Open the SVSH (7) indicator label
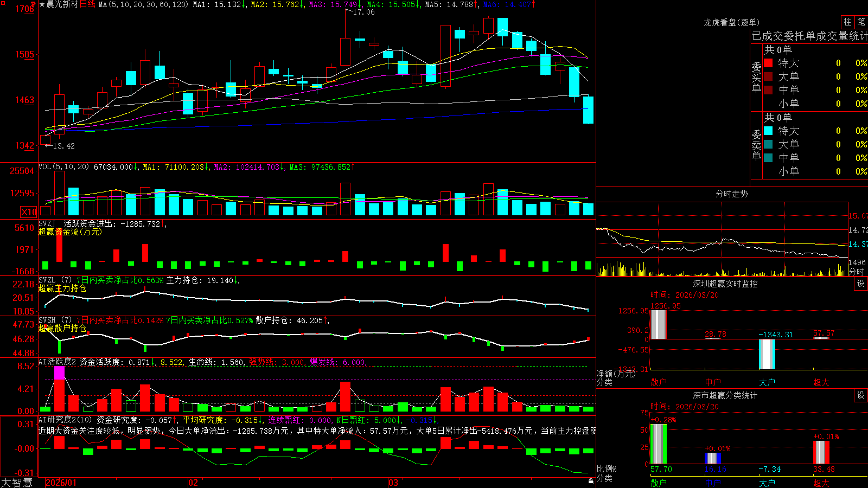The image size is (868, 488). point(55,320)
